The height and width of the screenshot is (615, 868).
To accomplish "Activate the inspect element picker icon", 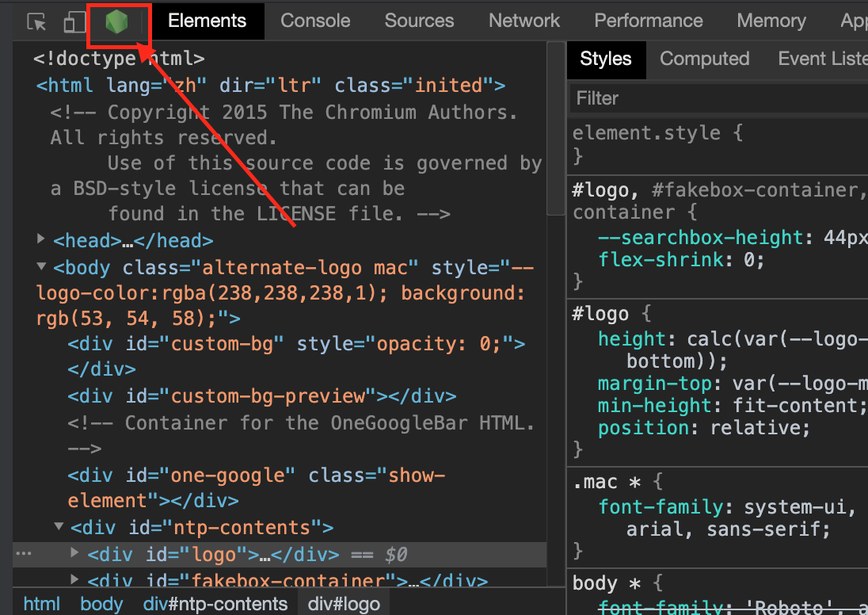I will pyautogui.click(x=37, y=21).
